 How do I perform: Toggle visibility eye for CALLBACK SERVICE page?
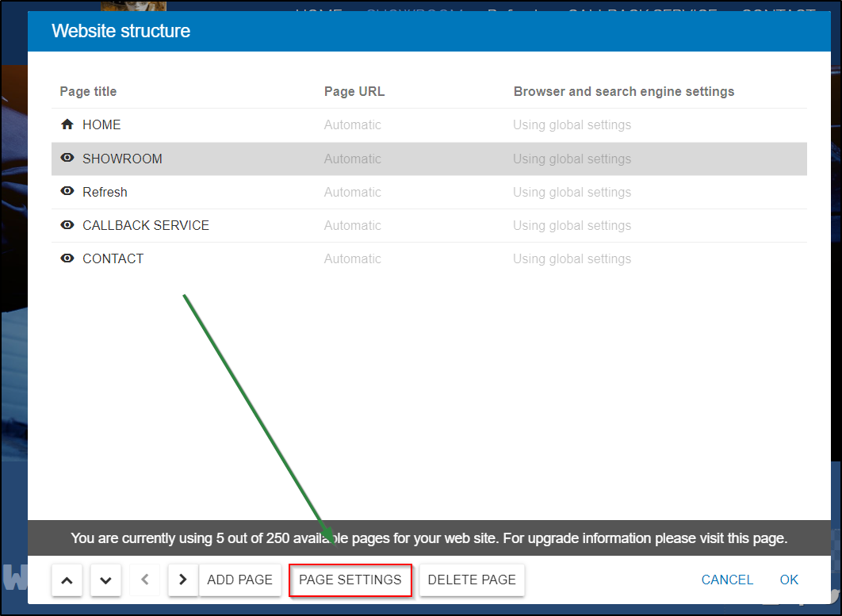point(67,225)
